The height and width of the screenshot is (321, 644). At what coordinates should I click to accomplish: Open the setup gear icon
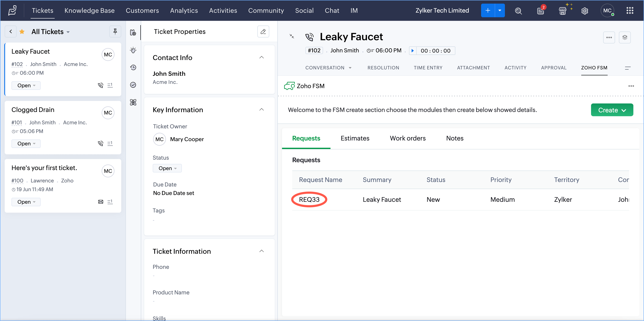tap(584, 11)
